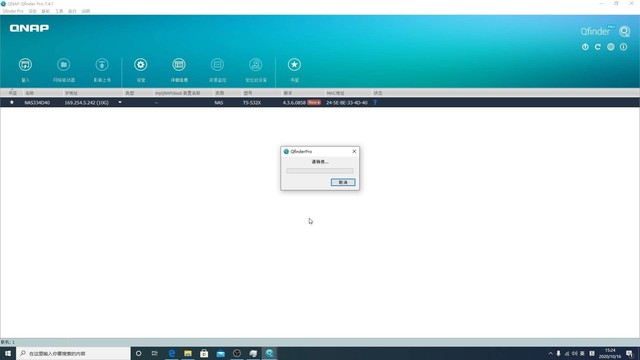The width and height of the screenshot is (640, 360).
Task: Click the progress bar in QfinderPro dialog
Action: 320,171
